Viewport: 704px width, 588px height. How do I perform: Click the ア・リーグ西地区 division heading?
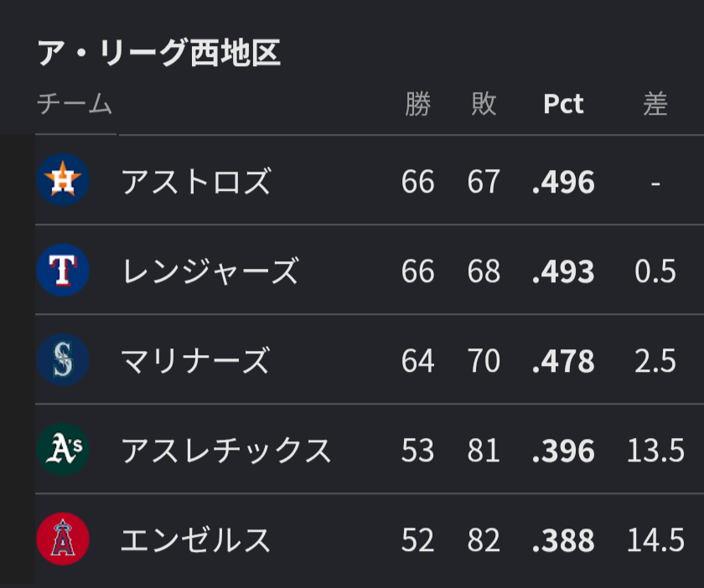(159, 53)
